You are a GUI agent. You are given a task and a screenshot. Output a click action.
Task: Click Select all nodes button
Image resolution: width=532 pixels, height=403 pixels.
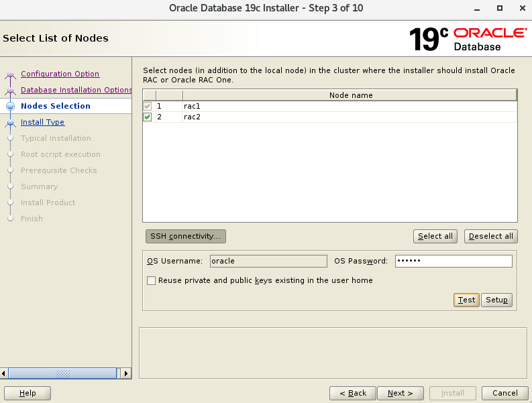(435, 236)
